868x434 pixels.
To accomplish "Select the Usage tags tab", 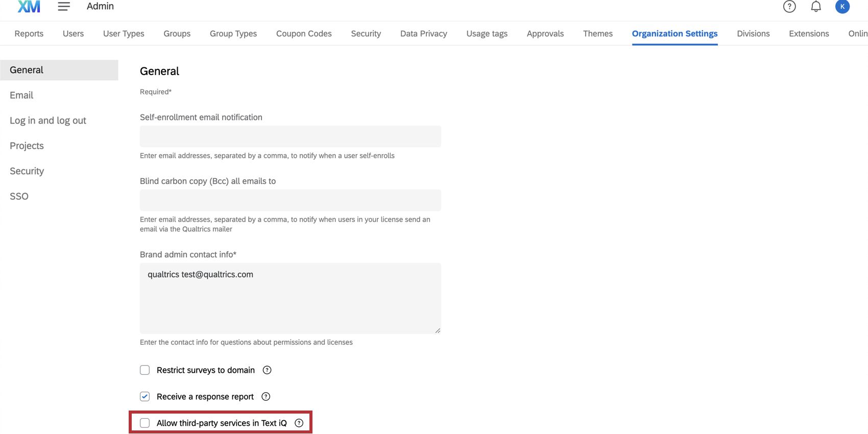I will pyautogui.click(x=487, y=34).
